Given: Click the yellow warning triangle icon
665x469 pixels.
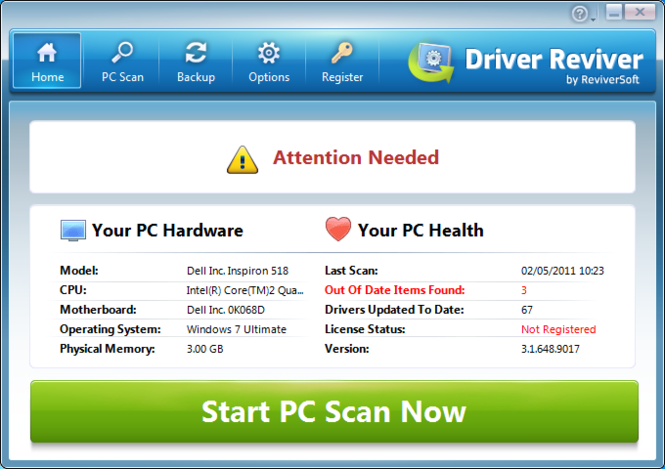Looking at the screenshot, I should 242,160.
